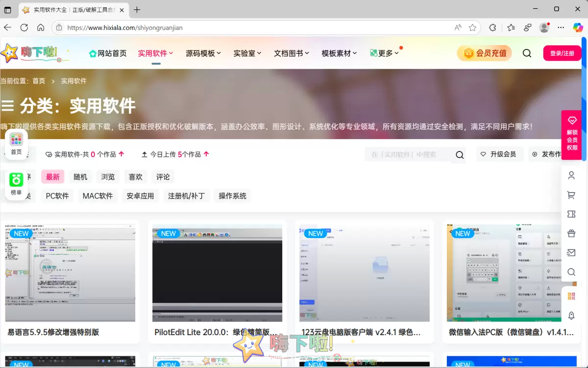
Task: Open the shopping cart icon on right sidebar
Action: 571,195
